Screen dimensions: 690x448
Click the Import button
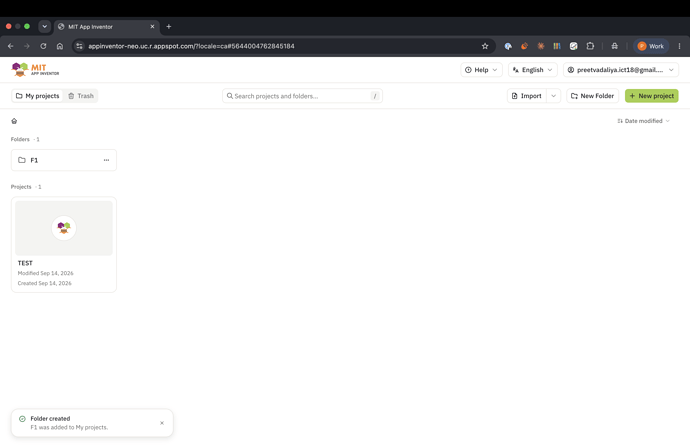[x=527, y=95]
